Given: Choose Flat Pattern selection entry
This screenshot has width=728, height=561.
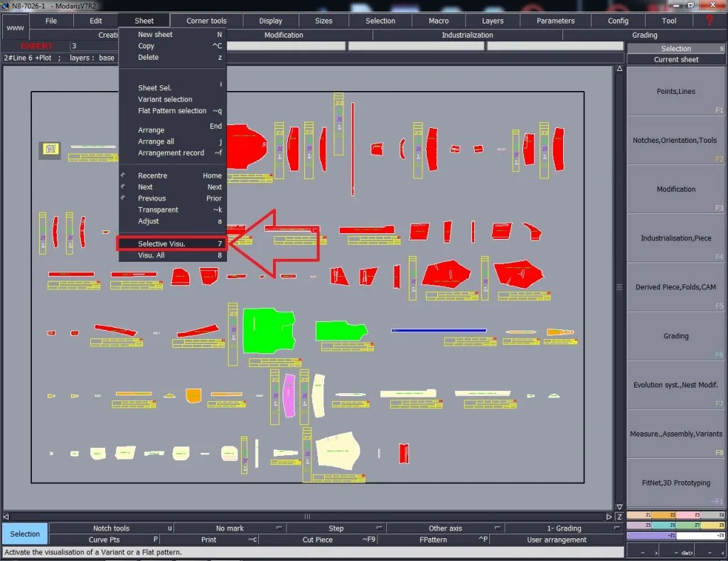Looking at the screenshot, I should pyautogui.click(x=172, y=110).
